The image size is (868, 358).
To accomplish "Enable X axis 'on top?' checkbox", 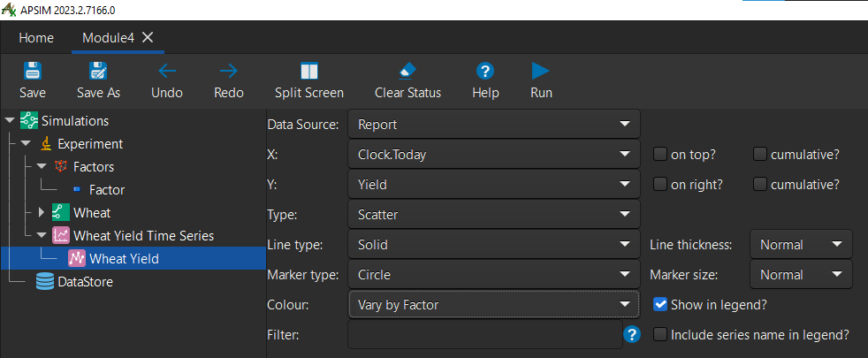I will (x=660, y=155).
